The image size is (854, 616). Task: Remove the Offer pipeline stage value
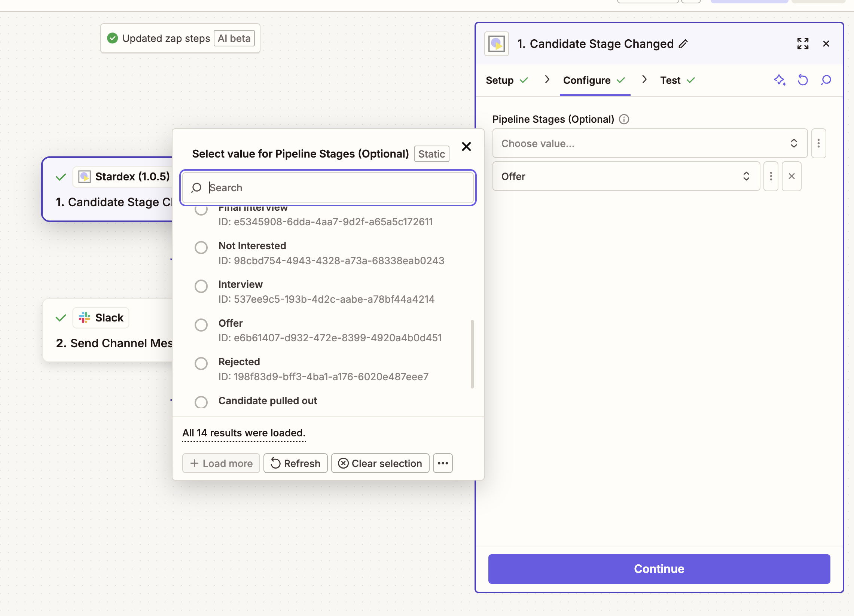(792, 176)
